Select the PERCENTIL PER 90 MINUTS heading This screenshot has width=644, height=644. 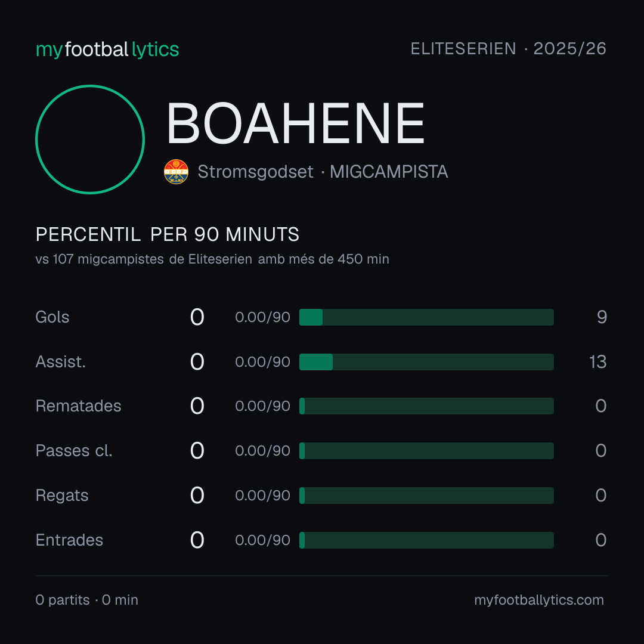(x=167, y=234)
